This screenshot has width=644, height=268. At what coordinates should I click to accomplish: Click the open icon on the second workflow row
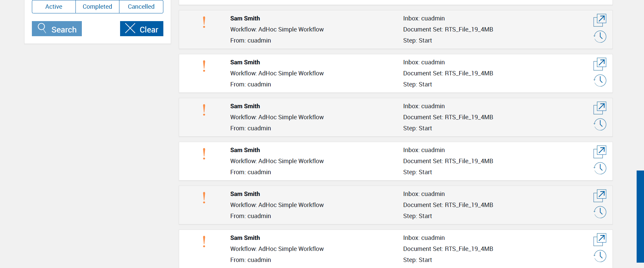600,64
